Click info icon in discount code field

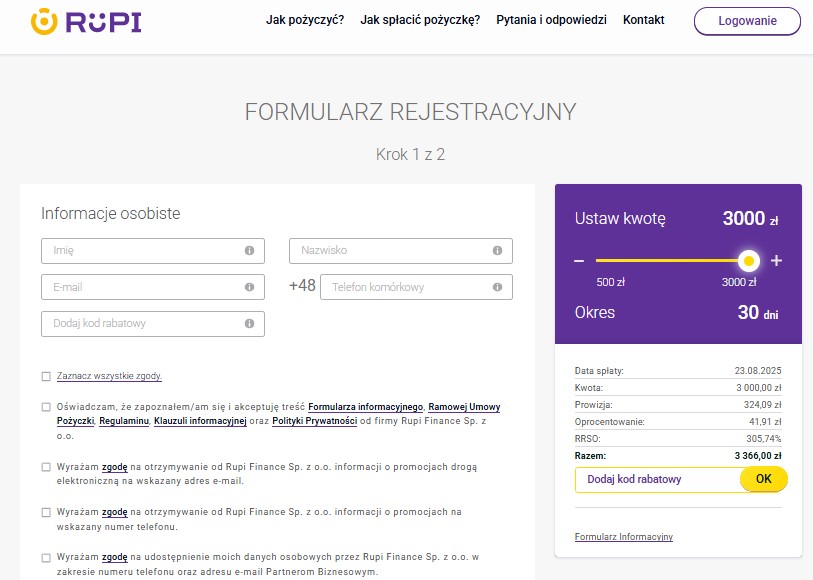point(249,324)
